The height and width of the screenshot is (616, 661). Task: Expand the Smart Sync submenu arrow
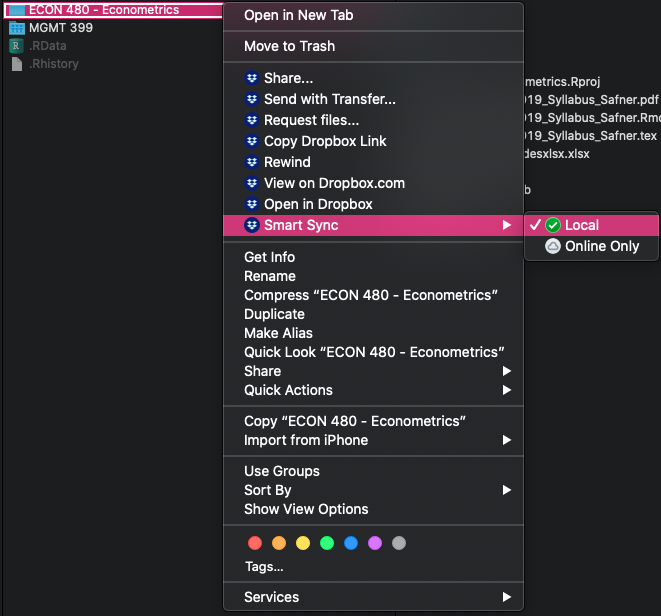(x=507, y=226)
